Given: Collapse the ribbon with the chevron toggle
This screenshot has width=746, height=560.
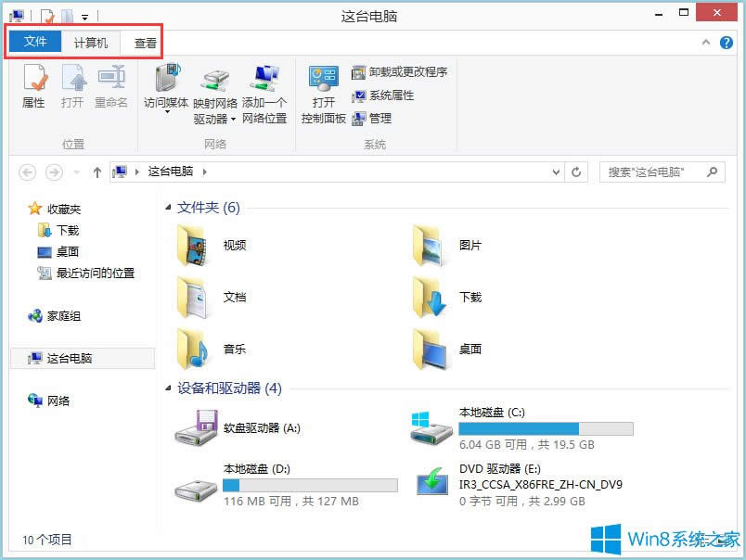Looking at the screenshot, I should click(706, 41).
